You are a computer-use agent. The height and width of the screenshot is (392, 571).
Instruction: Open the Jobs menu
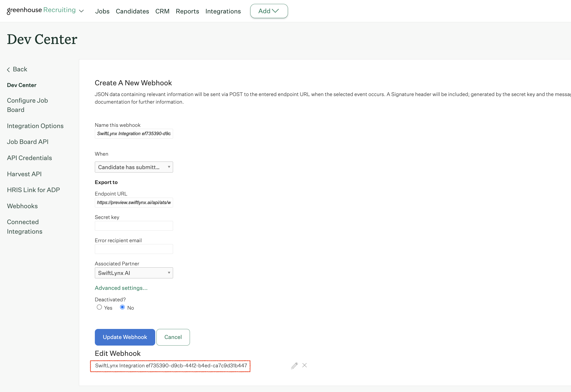102,11
